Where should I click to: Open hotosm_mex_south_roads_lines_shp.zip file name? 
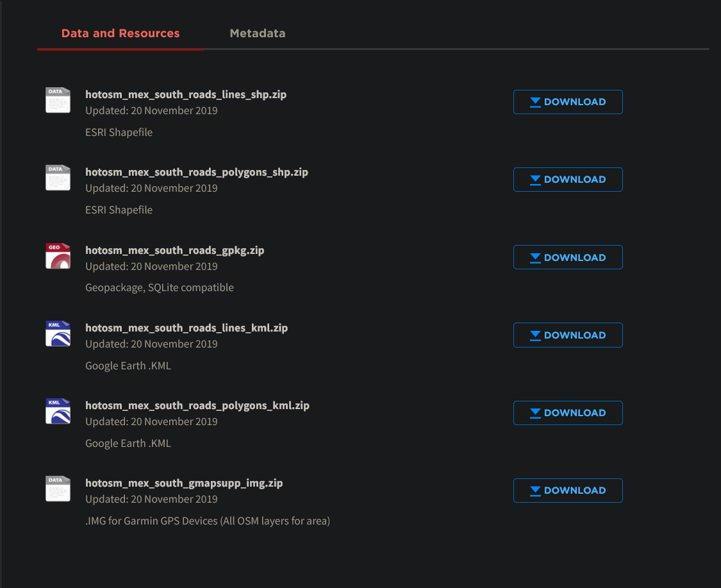click(186, 95)
